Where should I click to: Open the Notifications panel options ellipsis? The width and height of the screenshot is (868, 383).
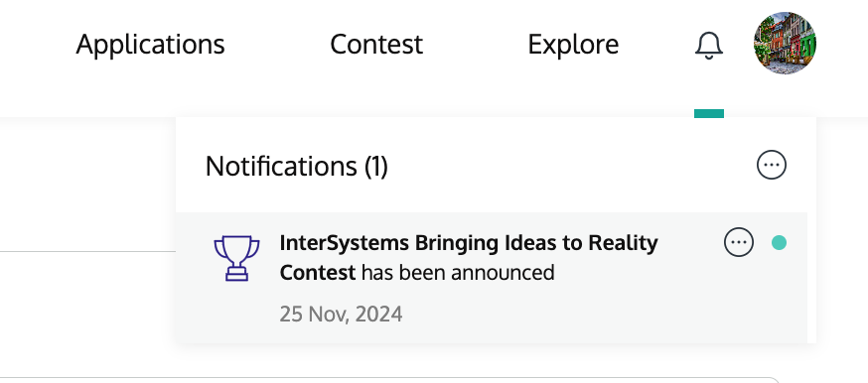[x=771, y=165]
